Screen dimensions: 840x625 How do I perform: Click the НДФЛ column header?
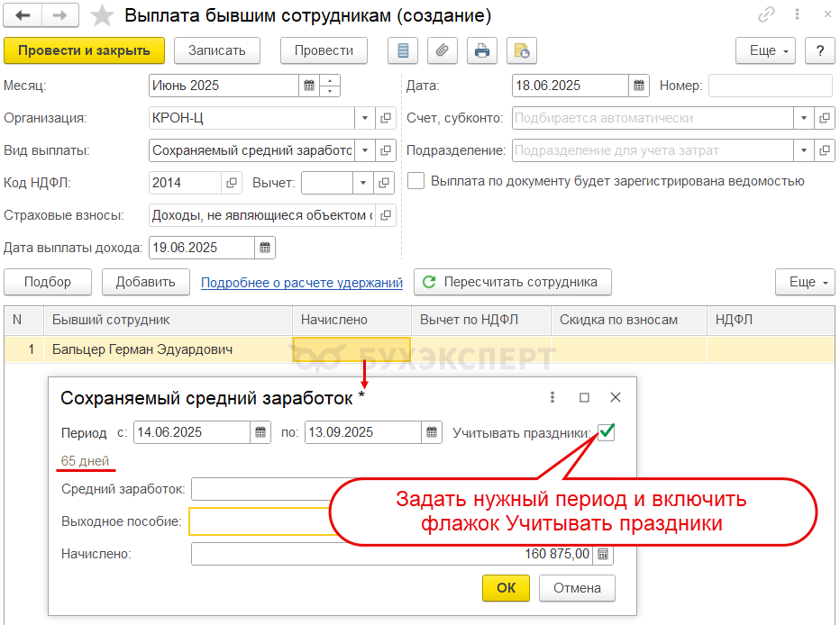coord(771,320)
